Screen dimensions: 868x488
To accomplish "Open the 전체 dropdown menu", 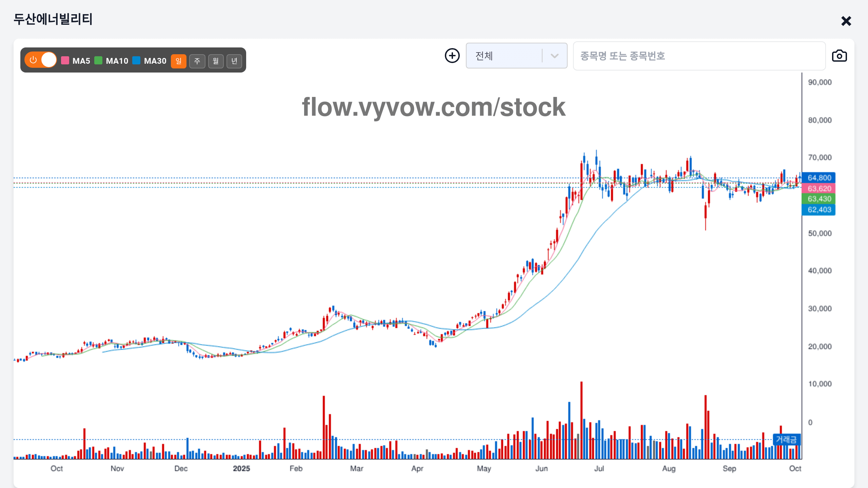I will click(x=505, y=56).
